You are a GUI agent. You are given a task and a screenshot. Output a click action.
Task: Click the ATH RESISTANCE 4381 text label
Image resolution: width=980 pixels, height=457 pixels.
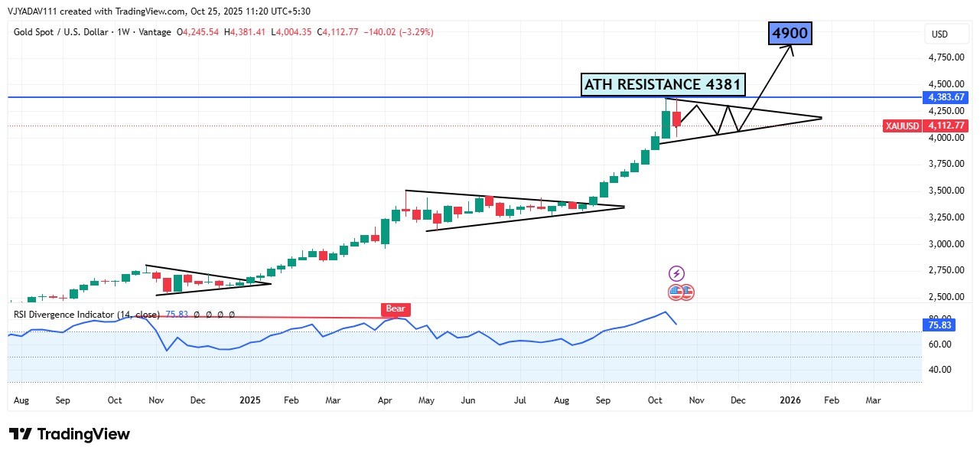[x=662, y=84]
